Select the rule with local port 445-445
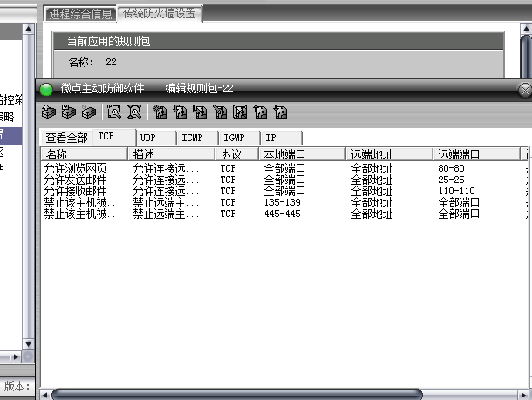 [x=284, y=214]
